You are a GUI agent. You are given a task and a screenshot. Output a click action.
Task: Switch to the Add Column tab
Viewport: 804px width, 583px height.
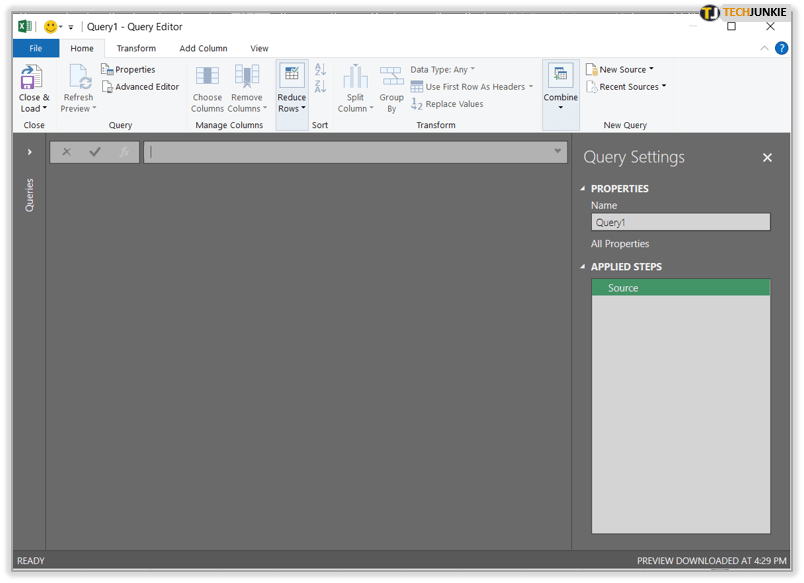pos(203,48)
